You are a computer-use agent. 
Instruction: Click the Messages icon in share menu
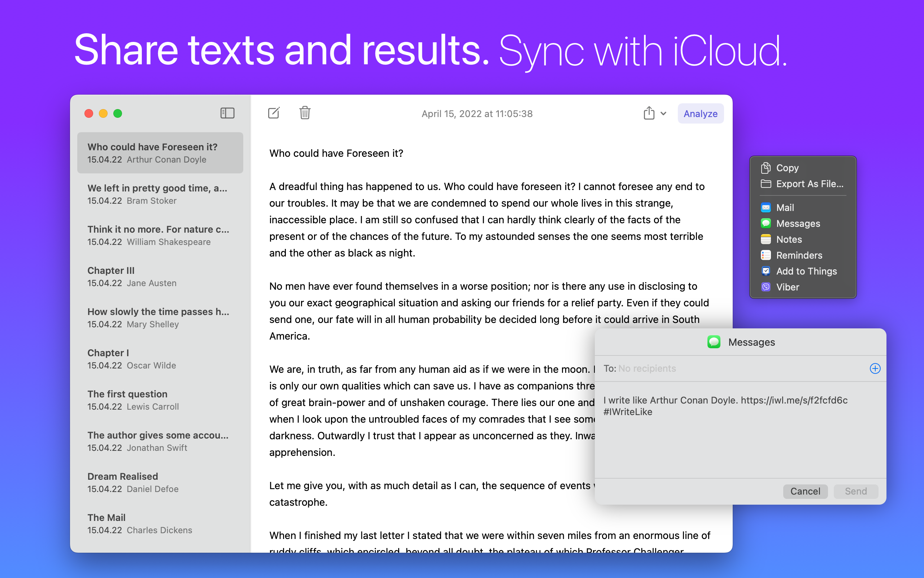pyautogui.click(x=766, y=223)
